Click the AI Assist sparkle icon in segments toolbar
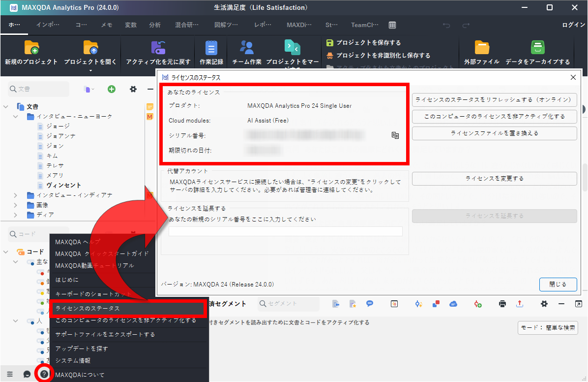This screenshot has width=588, height=382. coord(418,304)
